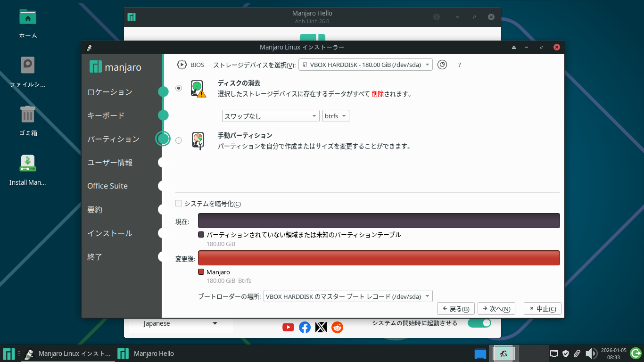Open the Japanese language dropdown in Manjaro Hello
This screenshot has width=644, height=362.
181,323
